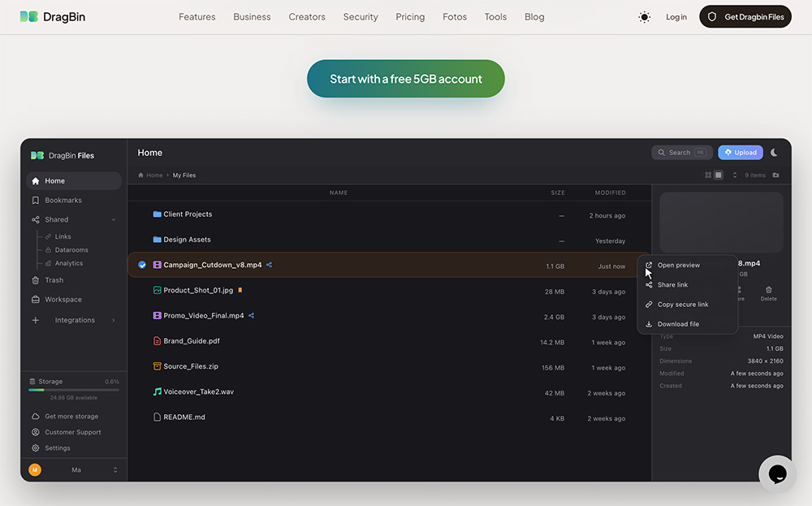Toggle the site light mode sun icon
This screenshot has height=506, width=812.
click(644, 17)
